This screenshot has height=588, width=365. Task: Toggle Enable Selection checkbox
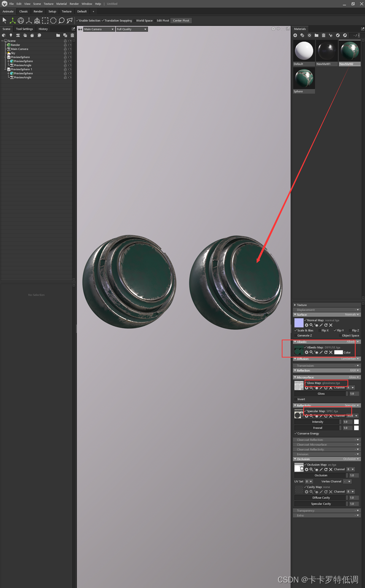(x=78, y=20)
